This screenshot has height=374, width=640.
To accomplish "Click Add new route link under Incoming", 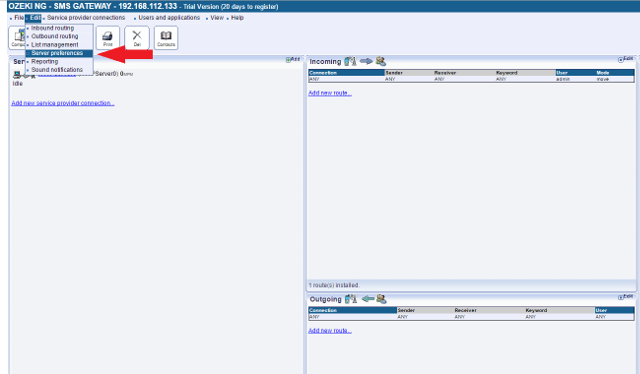I will tap(330, 93).
